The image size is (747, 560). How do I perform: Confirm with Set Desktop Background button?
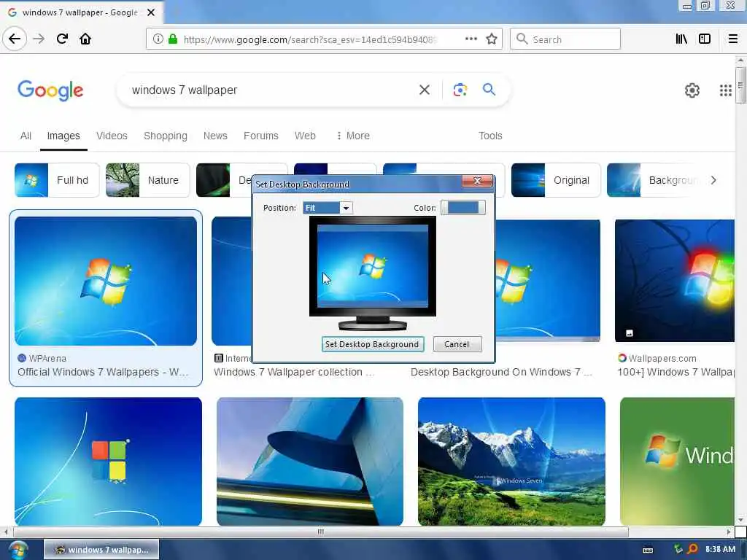coord(373,344)
